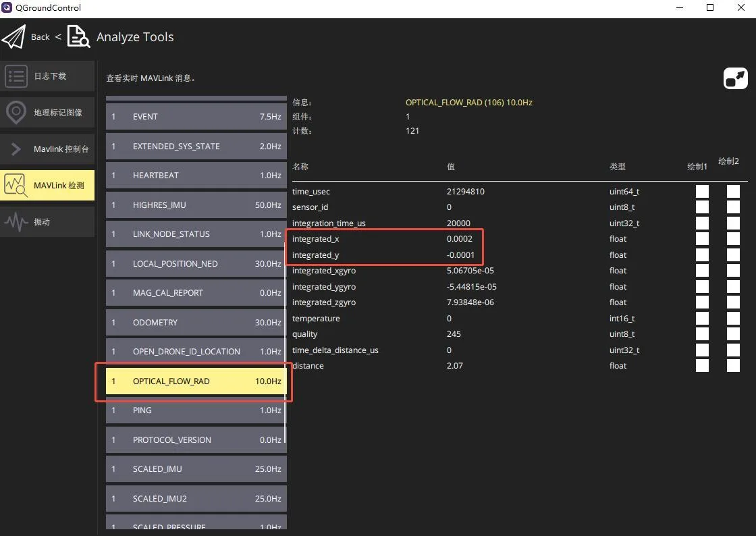Select the SCALED_IMU2 message row

coord(196,498)
